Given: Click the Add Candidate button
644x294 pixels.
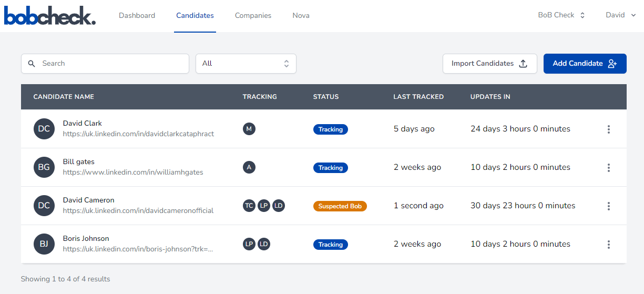Looking at the screenshot, I should click(x=585, y=64).
